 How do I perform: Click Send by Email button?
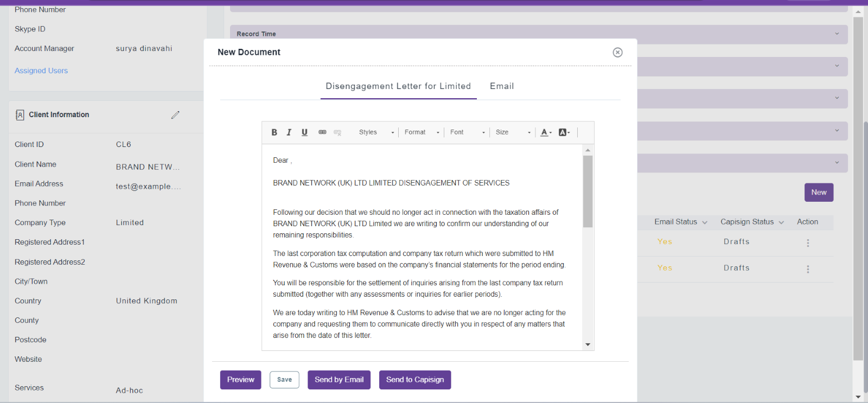339,380
